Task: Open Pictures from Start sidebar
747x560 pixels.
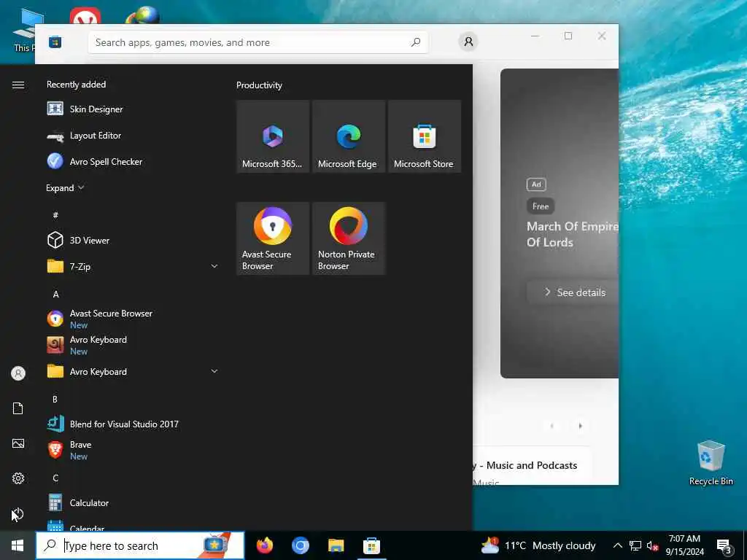Action: [18, 444]
